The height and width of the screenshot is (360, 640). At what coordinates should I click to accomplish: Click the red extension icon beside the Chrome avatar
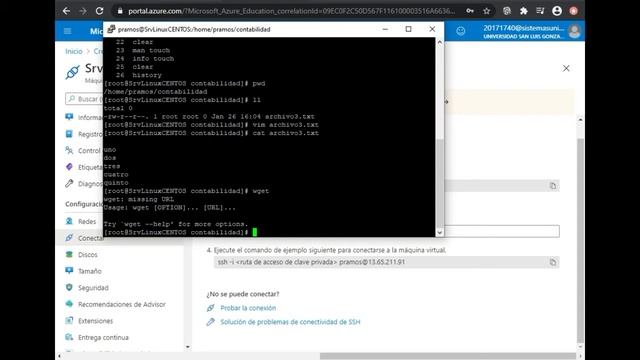coord(573,11)
